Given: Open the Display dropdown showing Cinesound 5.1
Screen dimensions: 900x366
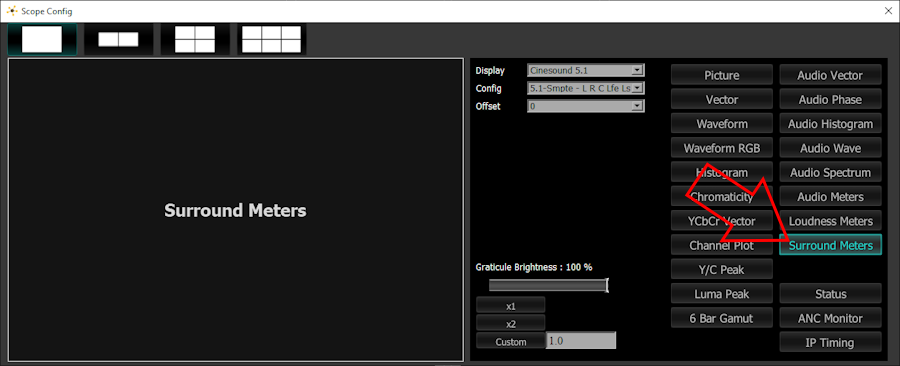Looking at the screenshot, I should [585, 71].
